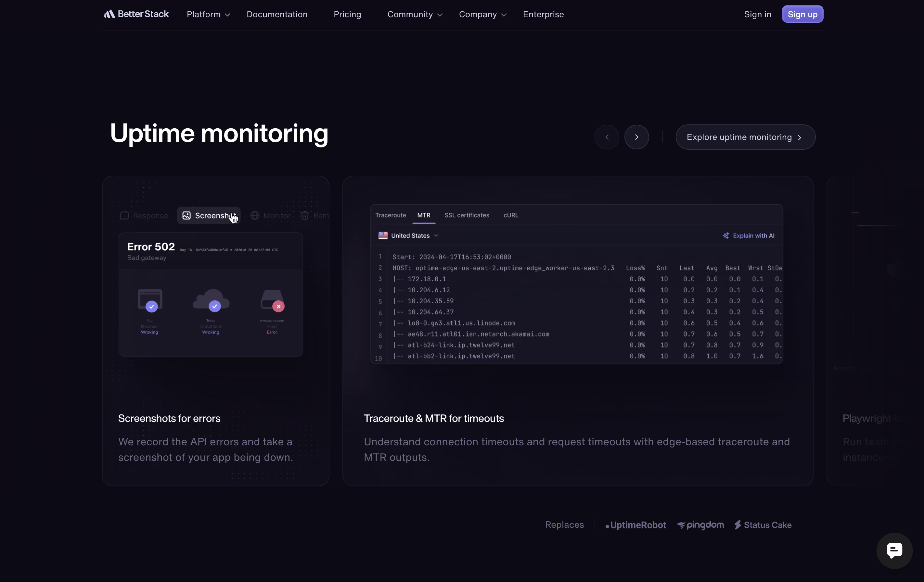Image resolution: width=924 pixels, height=582 pixels.
Task: Open the live chat bubble icon
Action: pos(894,550)
